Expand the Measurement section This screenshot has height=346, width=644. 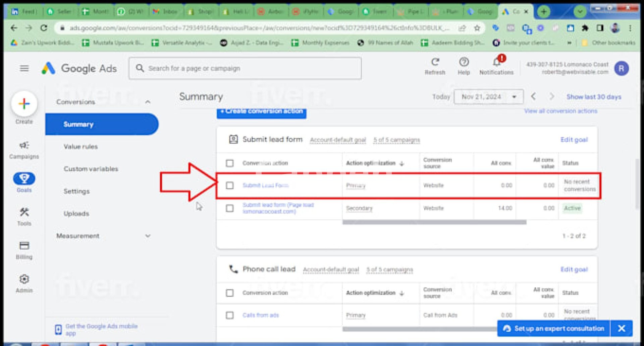(x=148, y=236)
